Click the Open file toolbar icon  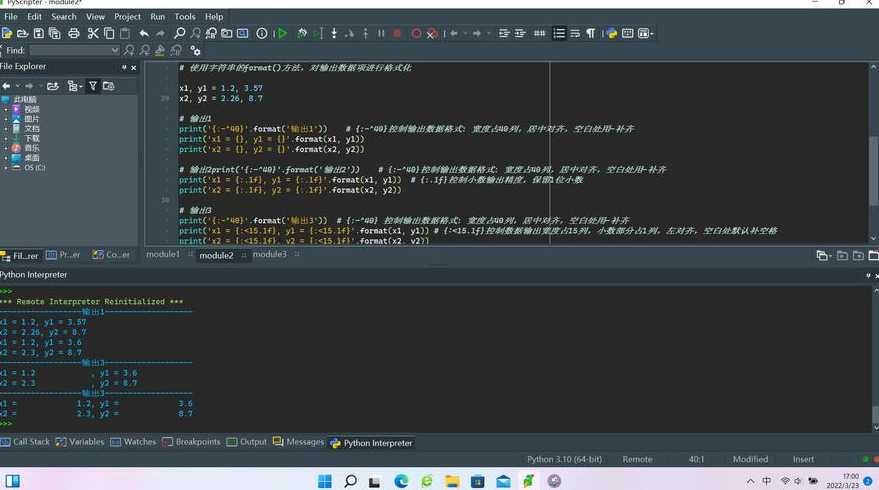tap(22, 34)
